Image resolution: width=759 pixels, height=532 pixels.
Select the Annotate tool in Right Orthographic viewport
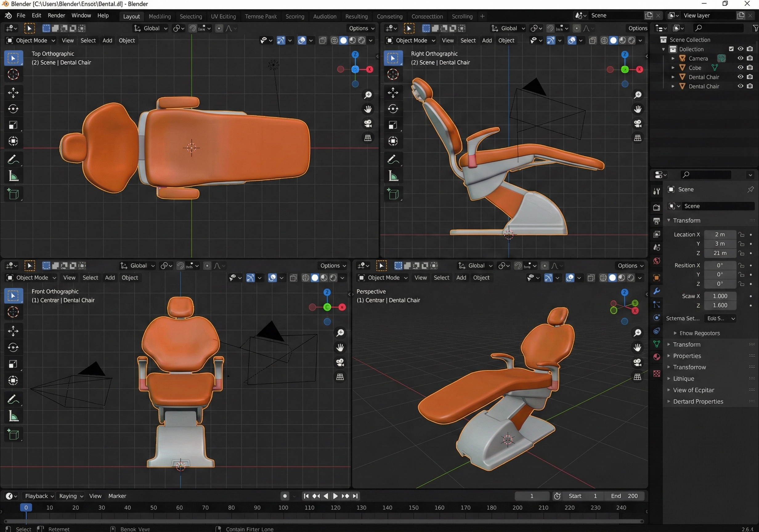click(x=393, y=159)
